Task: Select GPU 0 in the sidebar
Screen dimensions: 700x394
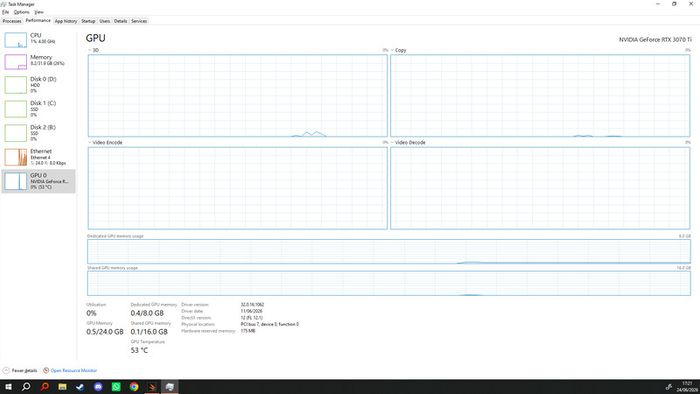Action: pyautogui.click(x=38, y=181)
